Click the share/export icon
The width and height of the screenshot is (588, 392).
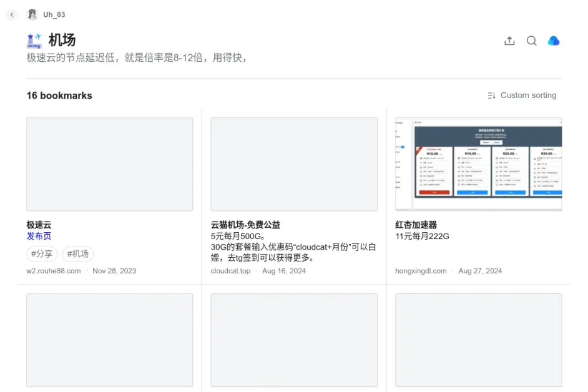[x=509, y=41]
